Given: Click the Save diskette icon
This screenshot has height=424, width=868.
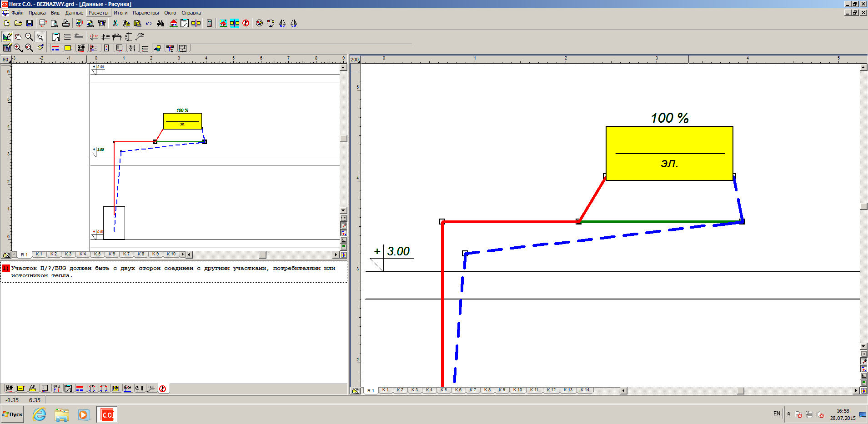Looking at the screenshot, I should 30,23.
